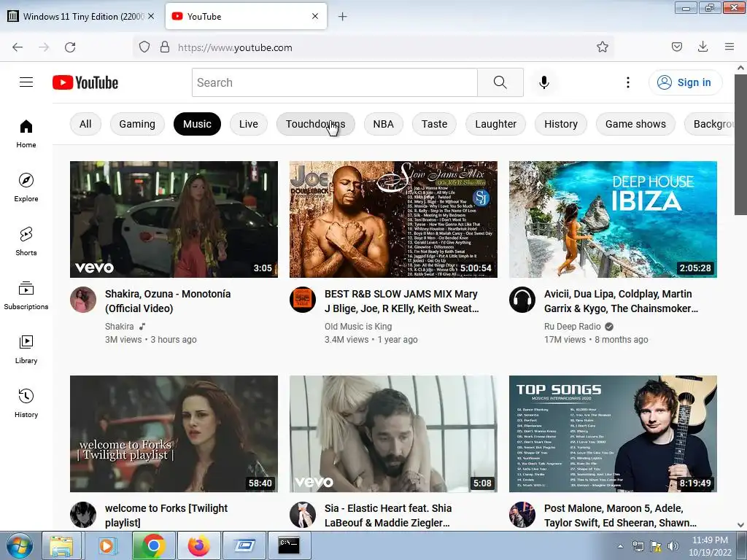Open a new browser tab

click(343, 17)
